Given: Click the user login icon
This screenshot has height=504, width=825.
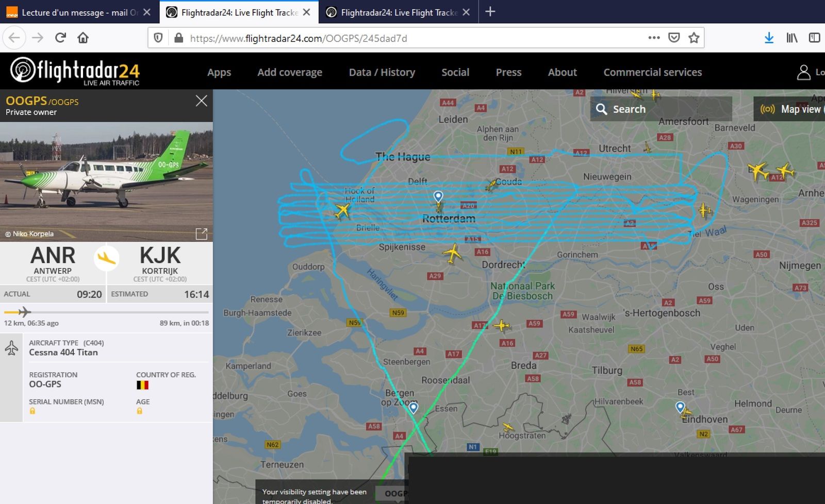Looking at the screenshot, I should (803, 72).
